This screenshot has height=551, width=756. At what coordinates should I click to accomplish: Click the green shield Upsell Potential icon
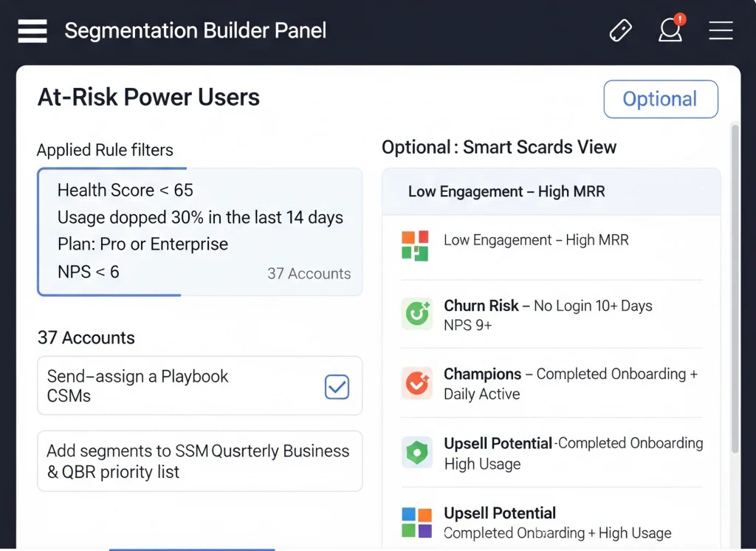[415, 452]
